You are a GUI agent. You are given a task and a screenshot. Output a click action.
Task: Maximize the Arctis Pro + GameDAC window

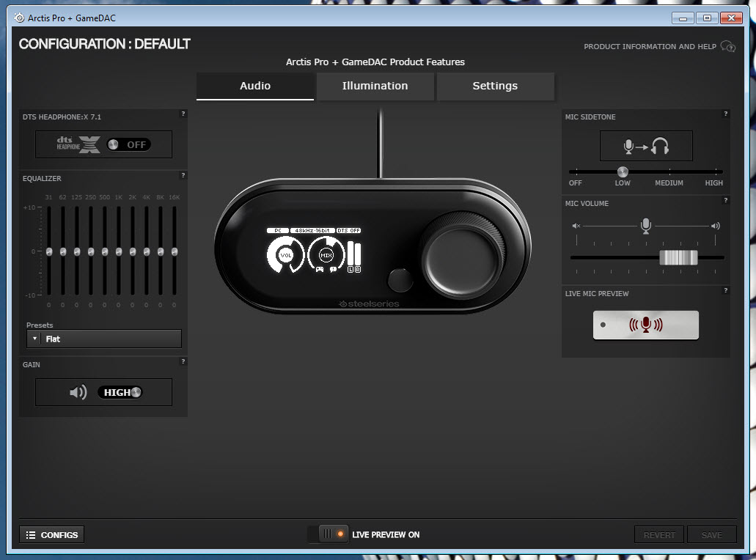707,18
